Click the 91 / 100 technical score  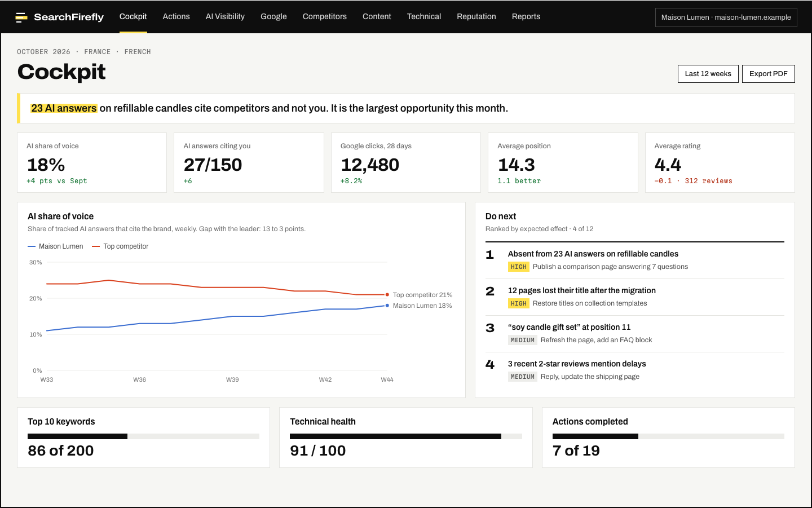click(x=317, y=450)
